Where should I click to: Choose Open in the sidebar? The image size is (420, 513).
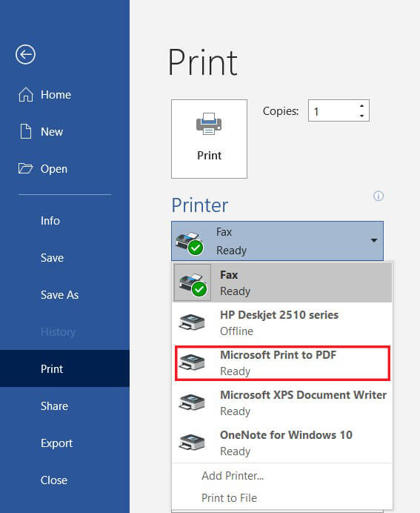pos(64,168)
